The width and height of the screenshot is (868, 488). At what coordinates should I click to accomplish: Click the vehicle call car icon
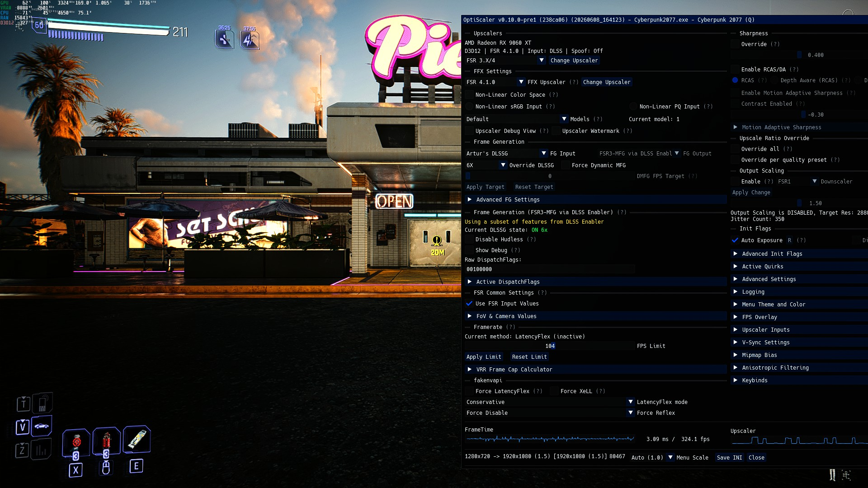pos(42,426)
